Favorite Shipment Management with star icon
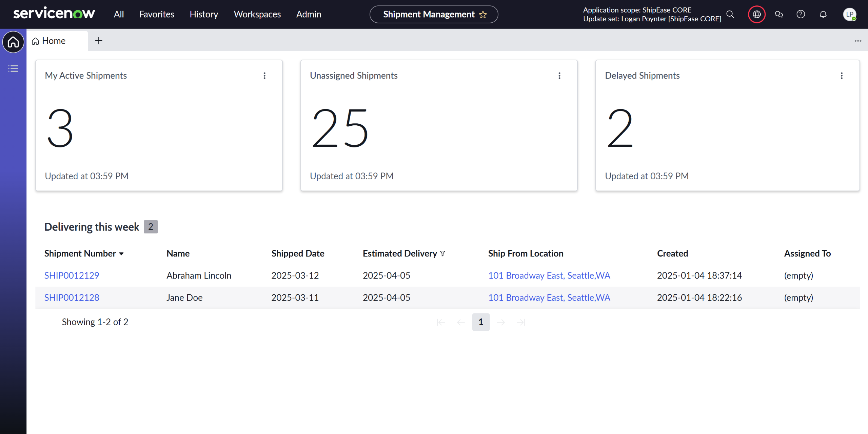 tap(483, 15)
